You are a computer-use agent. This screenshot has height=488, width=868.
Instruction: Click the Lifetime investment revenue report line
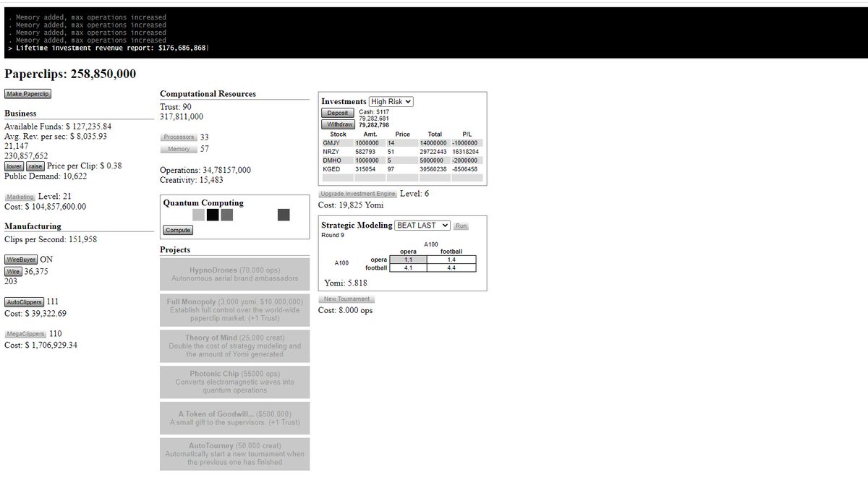(112, 48)
